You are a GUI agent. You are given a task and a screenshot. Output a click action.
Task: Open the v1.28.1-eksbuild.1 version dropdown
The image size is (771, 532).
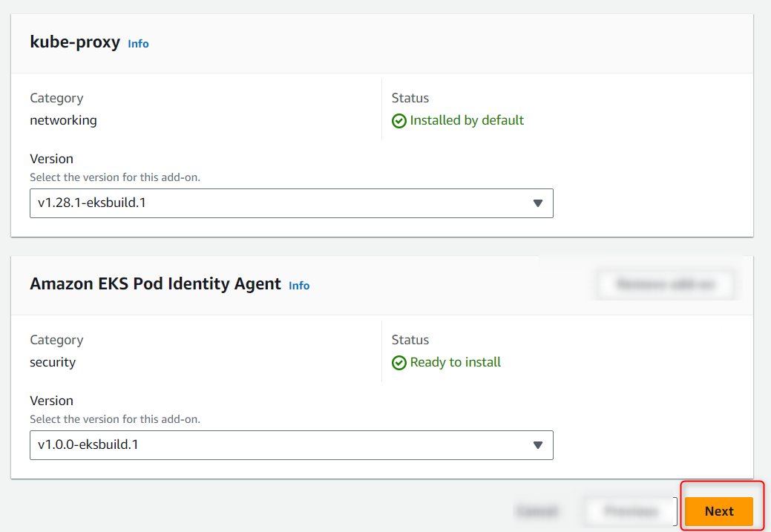292,203
